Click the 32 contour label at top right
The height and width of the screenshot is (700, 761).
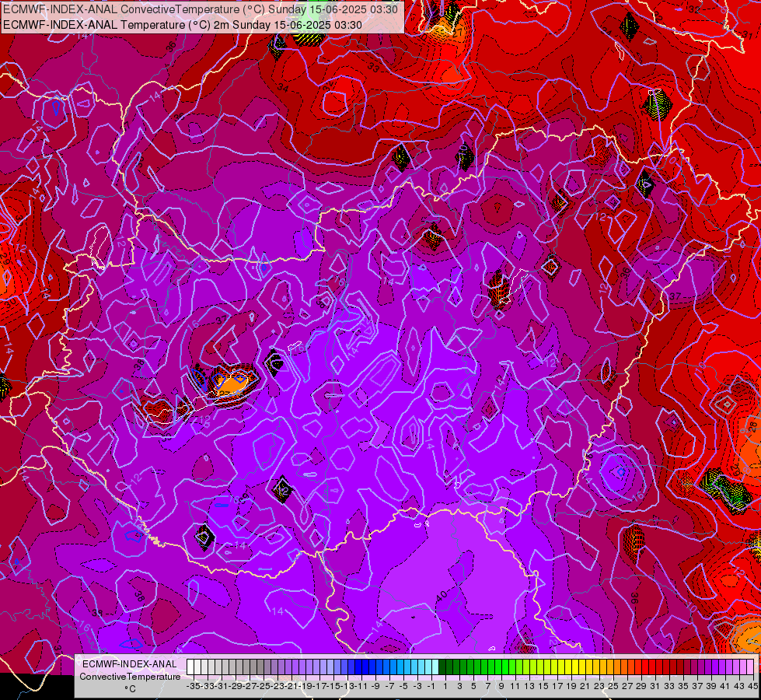click(694, 9)
